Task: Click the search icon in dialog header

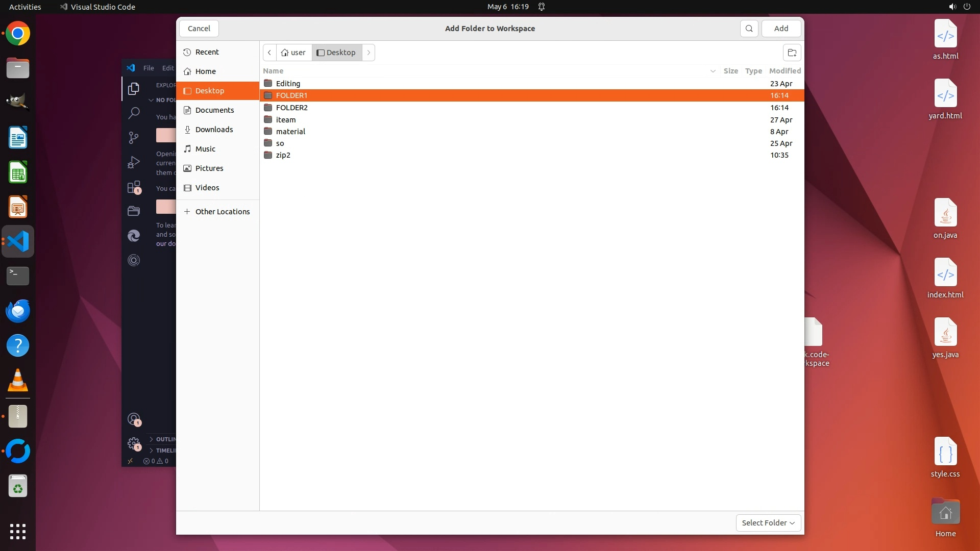Action: [x=749, y=29]
